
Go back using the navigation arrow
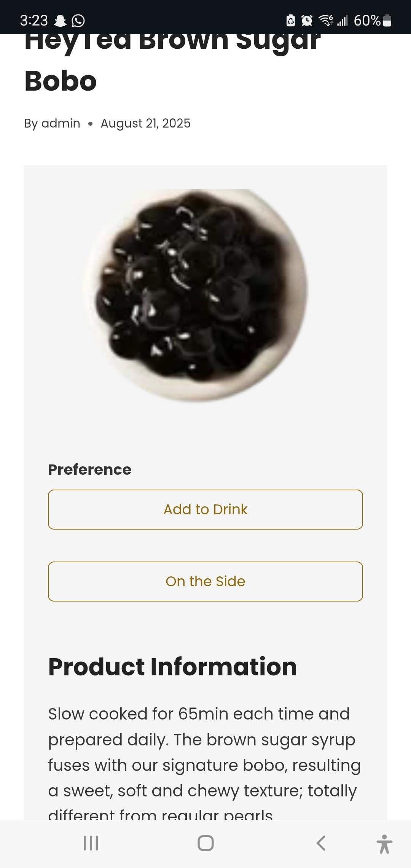321,843
